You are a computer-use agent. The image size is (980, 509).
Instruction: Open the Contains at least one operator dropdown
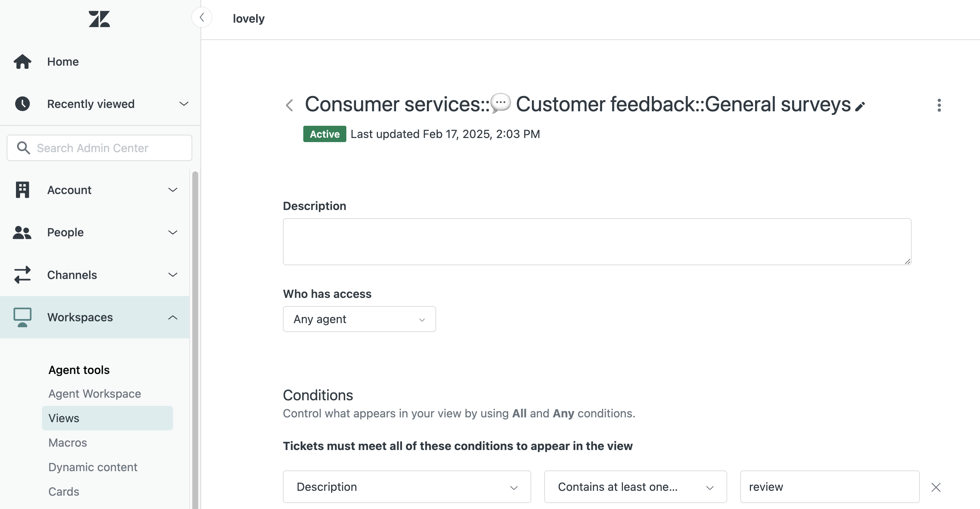[635, 487]
